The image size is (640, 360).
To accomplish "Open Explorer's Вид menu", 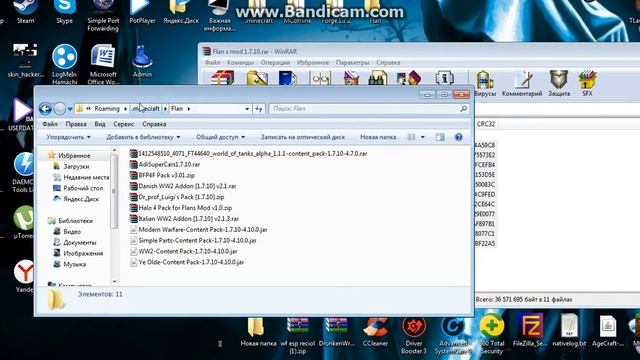I will tap(100, 124).
